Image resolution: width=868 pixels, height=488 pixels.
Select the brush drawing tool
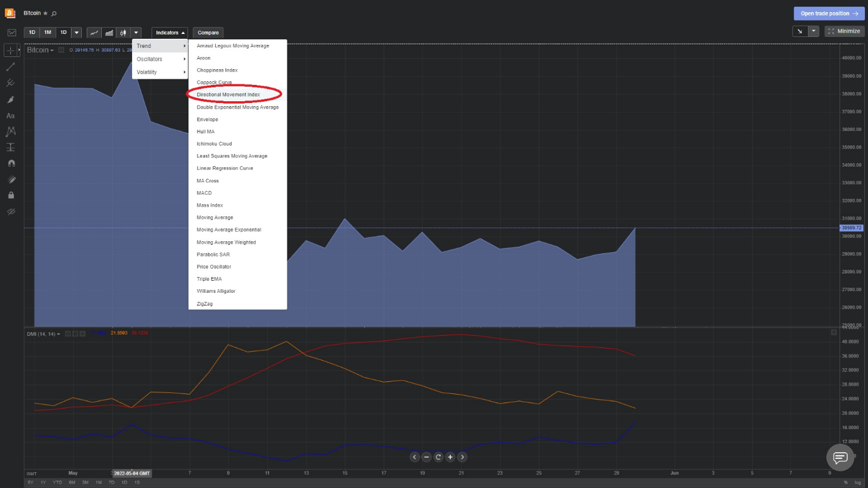[10, 99]
